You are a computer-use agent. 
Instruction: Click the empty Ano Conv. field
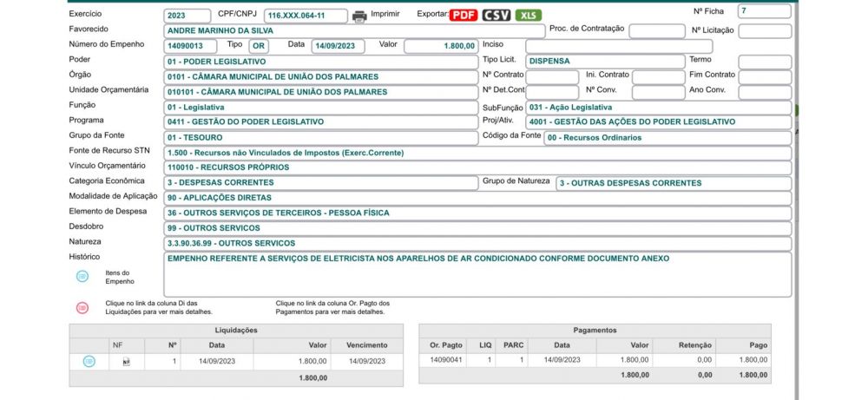pyautogui.click(x=765, y=92)
